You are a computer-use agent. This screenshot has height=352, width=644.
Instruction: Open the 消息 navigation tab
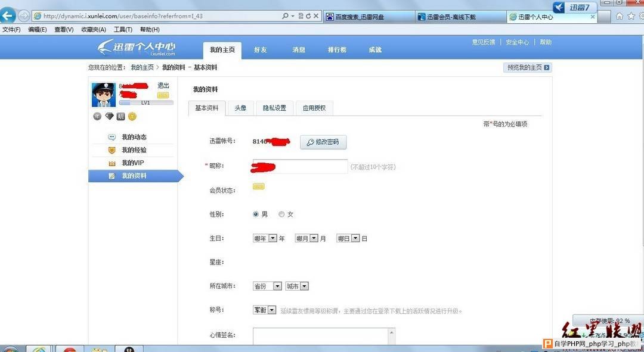[x=299, y=50]
